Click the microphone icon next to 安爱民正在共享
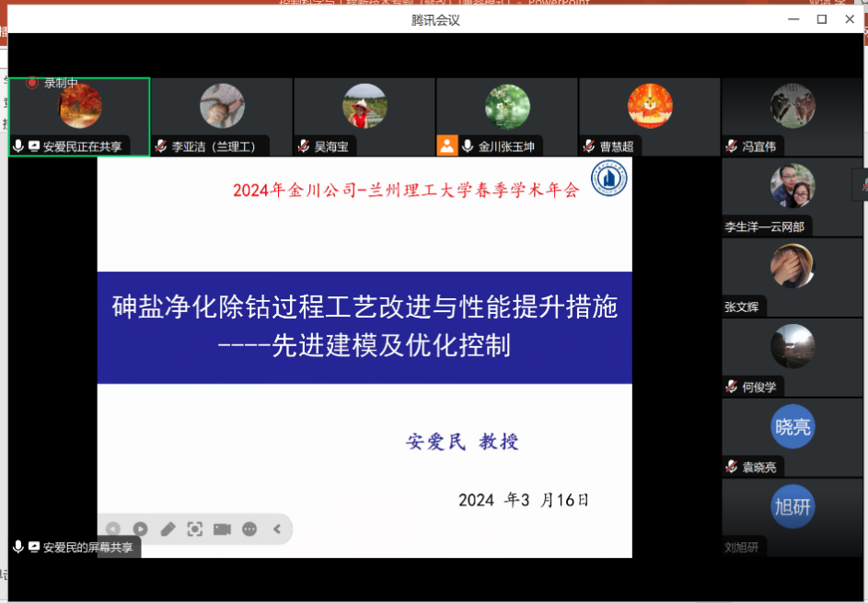The image size is (868, 603). click(17, 146)
